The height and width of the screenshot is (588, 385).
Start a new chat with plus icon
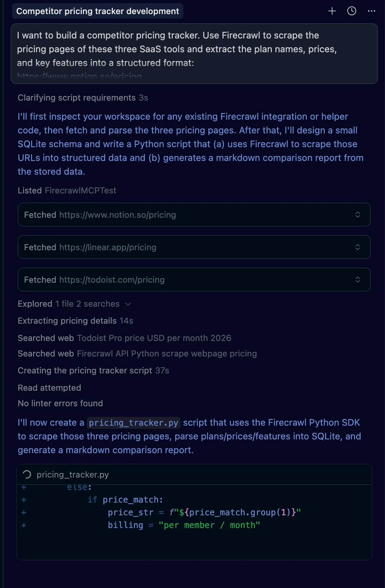(x=332, y=11)
